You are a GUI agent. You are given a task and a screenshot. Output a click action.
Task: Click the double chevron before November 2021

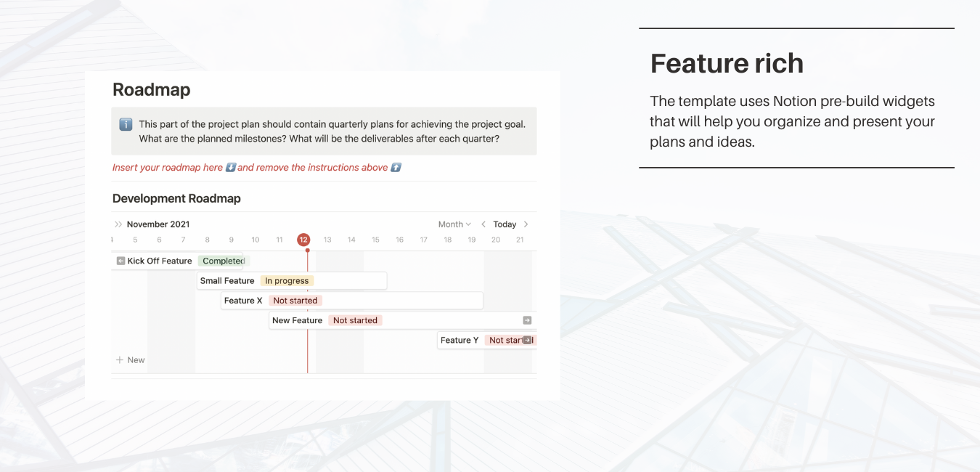[118, 224]
